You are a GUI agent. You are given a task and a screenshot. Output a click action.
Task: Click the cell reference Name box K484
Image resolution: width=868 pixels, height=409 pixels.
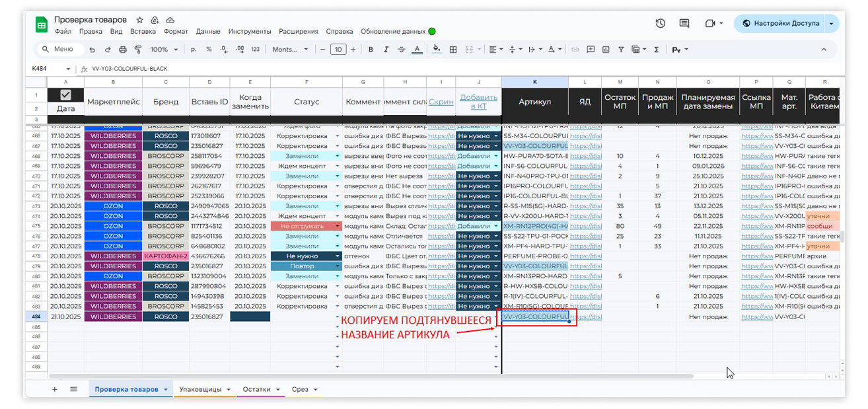(x=45, y=69)
